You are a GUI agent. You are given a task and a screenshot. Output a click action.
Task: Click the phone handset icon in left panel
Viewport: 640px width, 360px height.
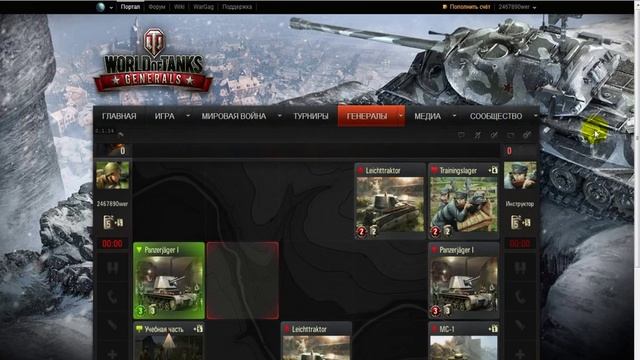pos(112,297)
